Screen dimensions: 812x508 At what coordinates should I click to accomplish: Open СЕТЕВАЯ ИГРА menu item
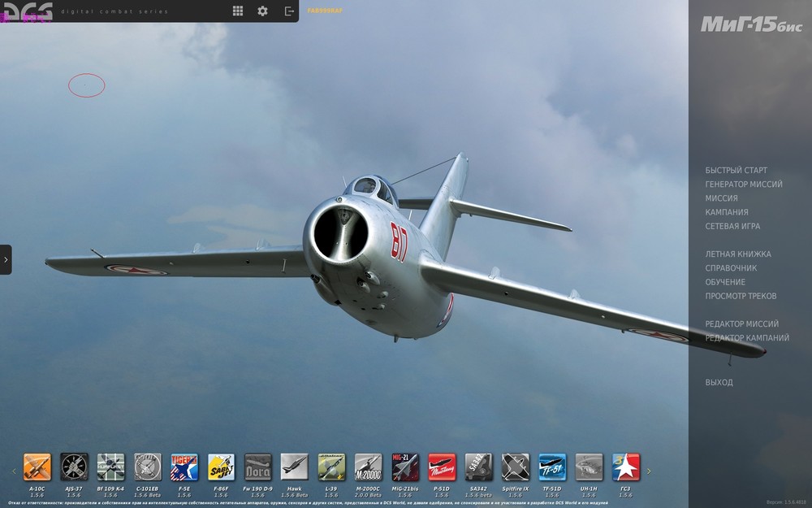[x=732, y=226]
